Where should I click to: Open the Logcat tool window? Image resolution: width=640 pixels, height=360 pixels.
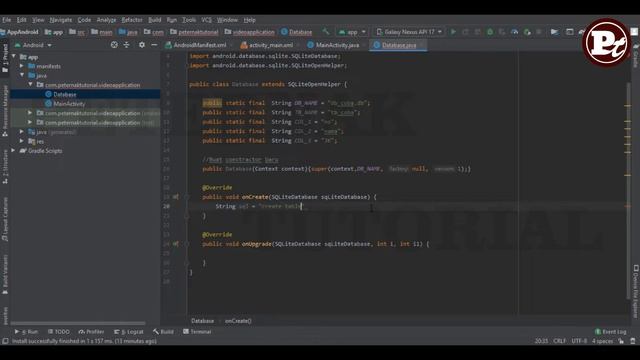click(x=129, y=331)
